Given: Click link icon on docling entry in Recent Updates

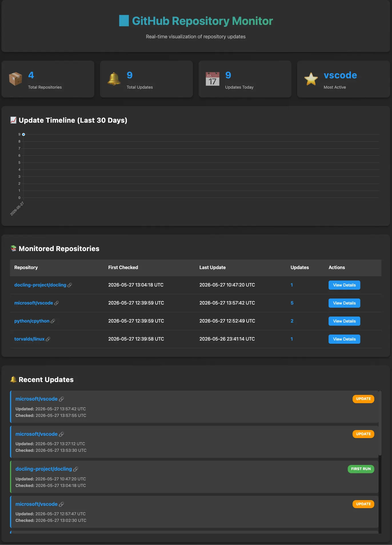Looking at the screenshot, I should click(76, 469).
